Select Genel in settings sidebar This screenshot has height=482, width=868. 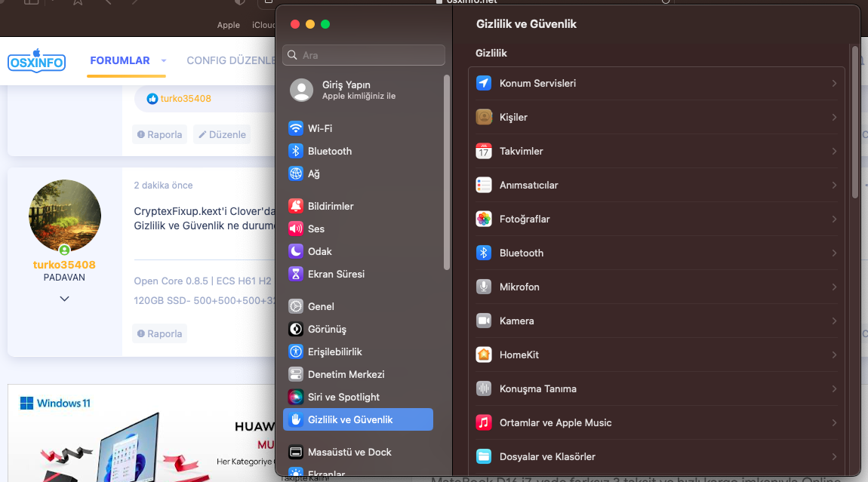coord(321,306)
